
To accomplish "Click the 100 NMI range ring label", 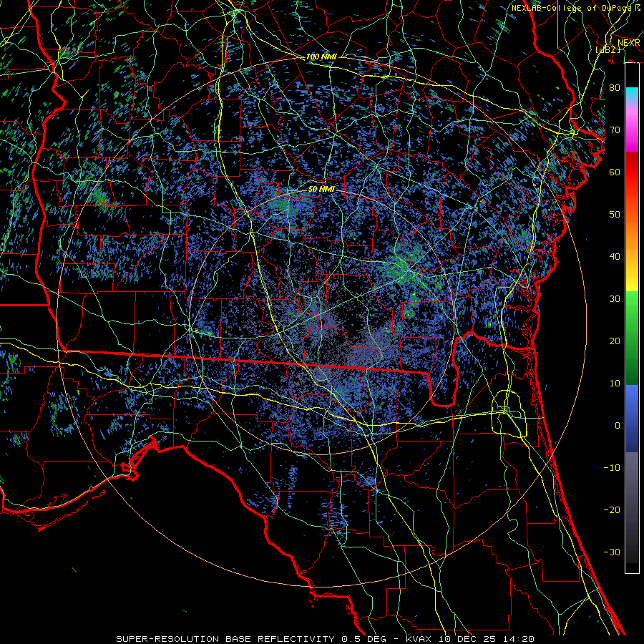I will point(321,57).
